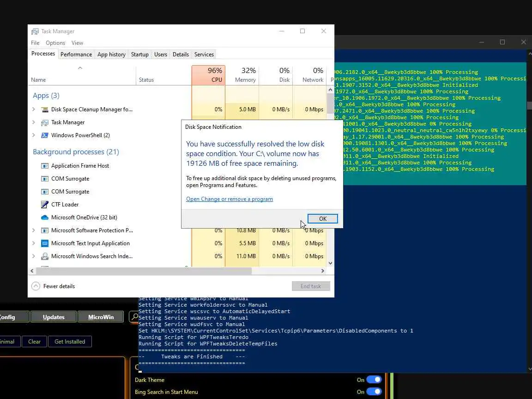Select the Apps (3) group header

[x=46, y=95]
